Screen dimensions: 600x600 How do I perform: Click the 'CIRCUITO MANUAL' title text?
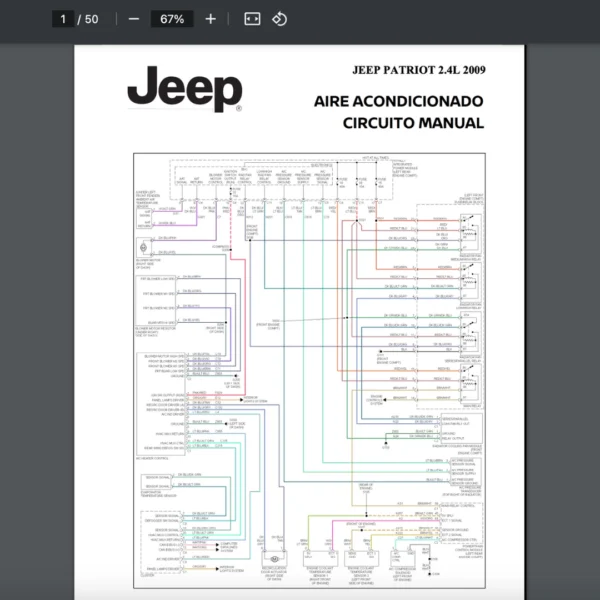tap(413, 123)
